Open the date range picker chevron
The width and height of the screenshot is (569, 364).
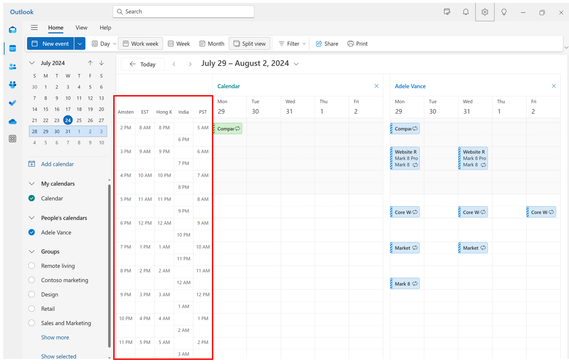[296, 64]
